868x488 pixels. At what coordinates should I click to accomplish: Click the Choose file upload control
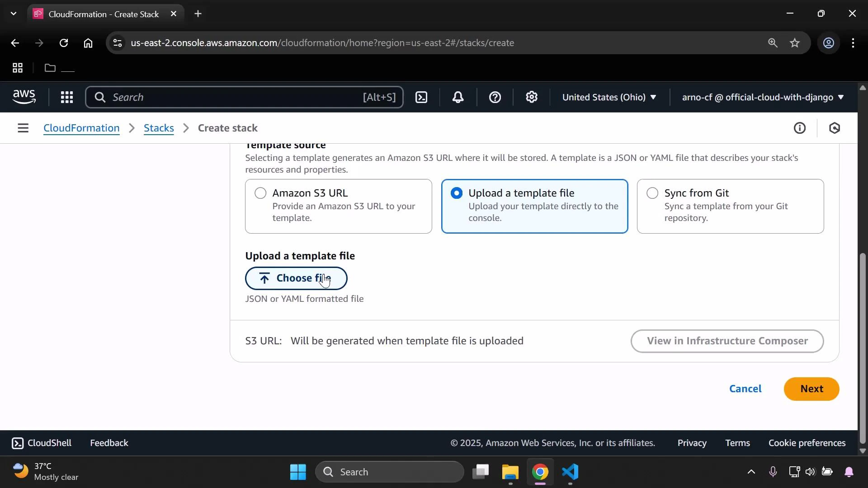point(296,278)
